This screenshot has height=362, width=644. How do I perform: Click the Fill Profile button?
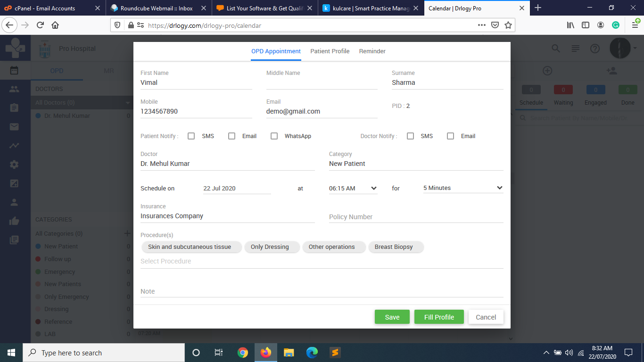439,317
